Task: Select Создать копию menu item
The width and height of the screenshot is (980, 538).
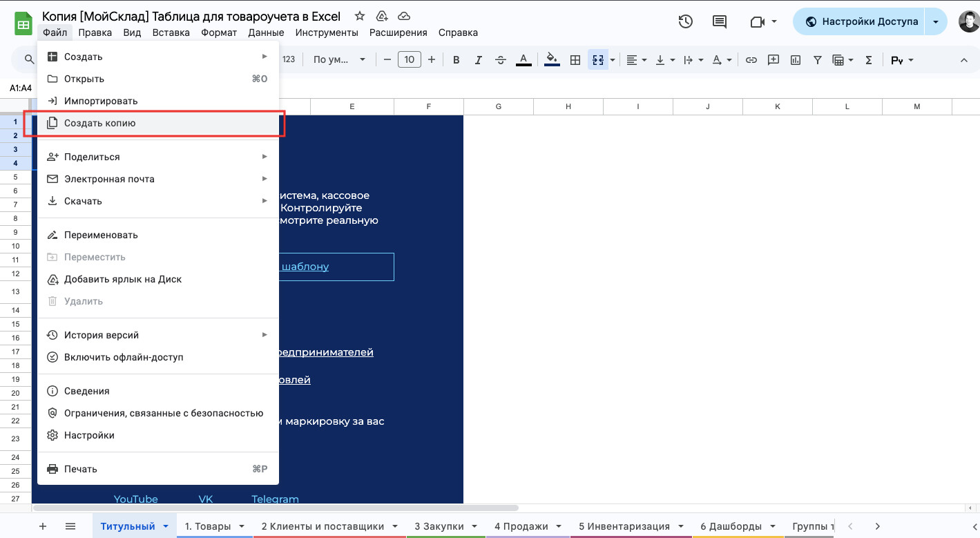Action: coord(157,123)
